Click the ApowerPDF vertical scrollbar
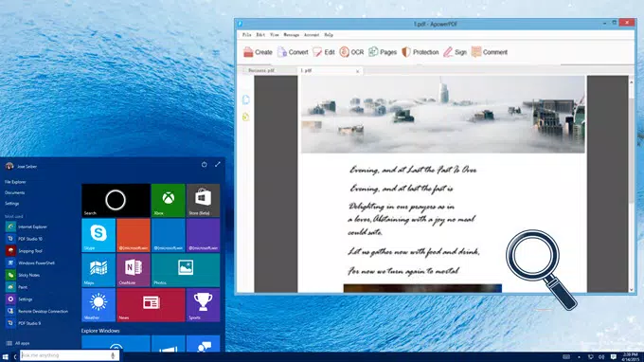This screenshot has width=644, height=362. point(632,150)
